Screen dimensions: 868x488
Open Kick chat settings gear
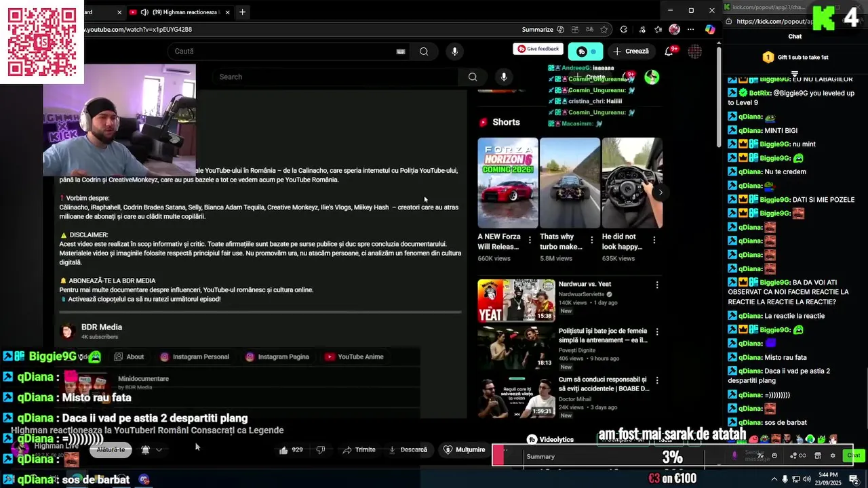[x=833, y=456]
